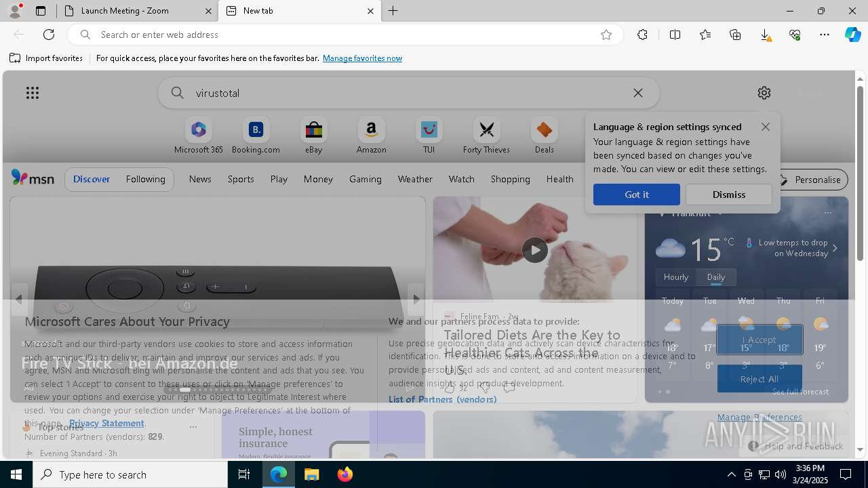The image size is (868, 488).
Task: Click Reject All cookies button
Action: pos(759,379)
